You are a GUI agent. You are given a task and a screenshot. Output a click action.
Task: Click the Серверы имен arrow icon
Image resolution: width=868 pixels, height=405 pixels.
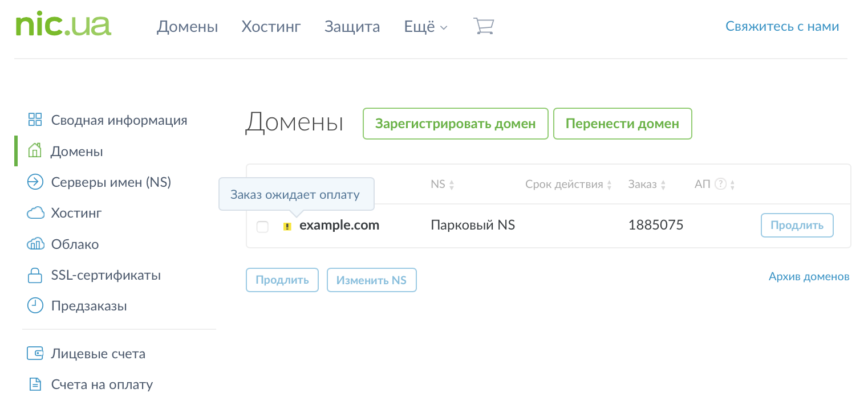click(x=35, y=182)
